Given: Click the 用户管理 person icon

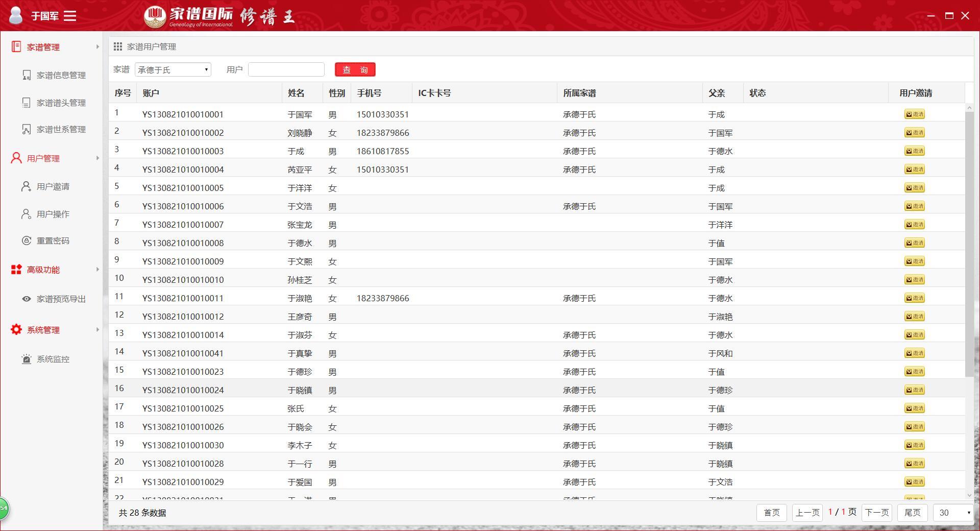Looking at the screenshot, I should [x=16, y=158].
